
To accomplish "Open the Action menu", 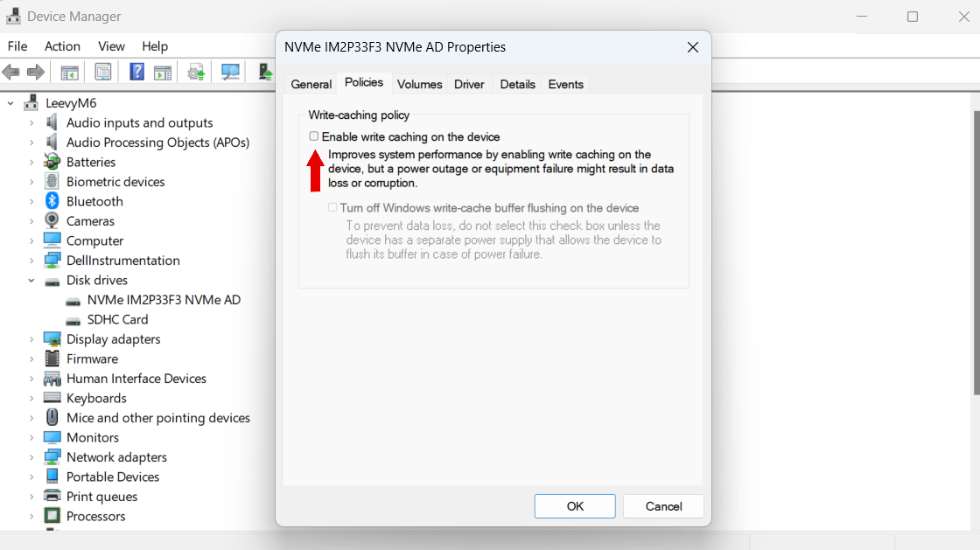I will pyautogui.click(x=62, y=46).
